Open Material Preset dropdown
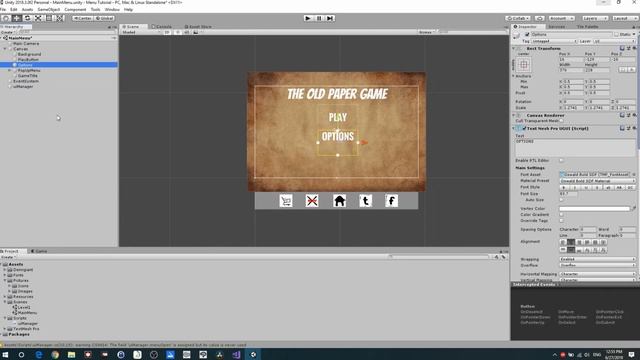 (x=598, y=181)
